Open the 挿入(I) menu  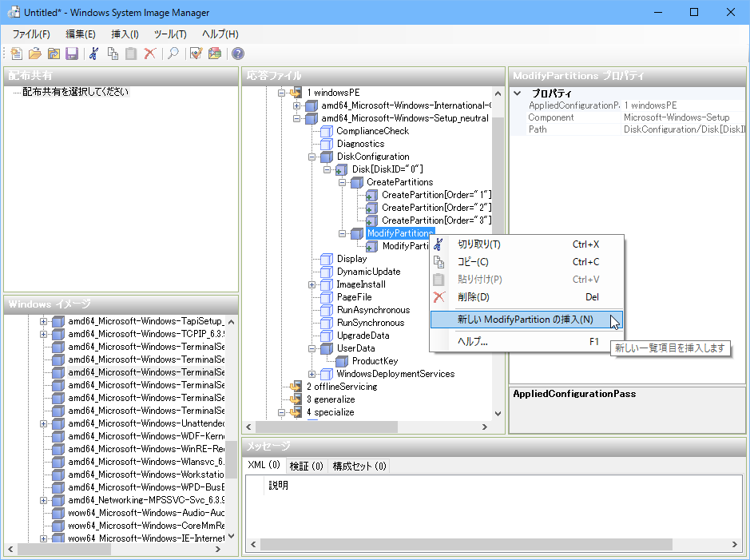(125, 34)
